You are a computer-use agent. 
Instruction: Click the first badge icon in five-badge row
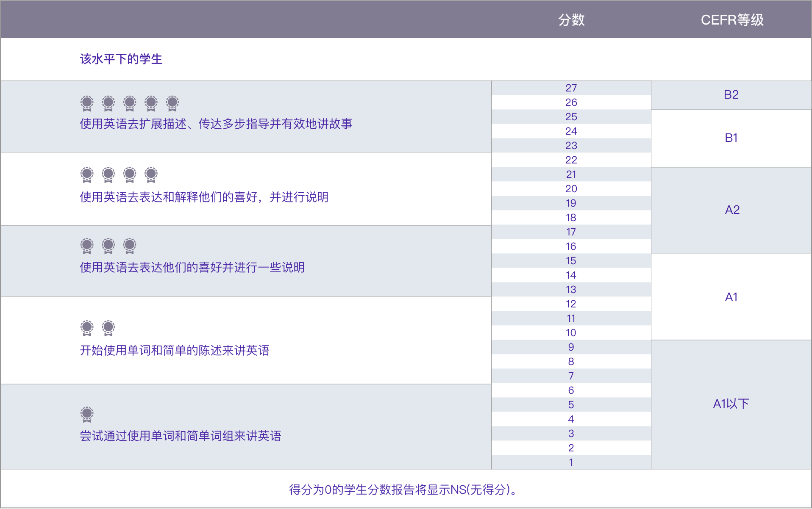click(x=87, y=103)
